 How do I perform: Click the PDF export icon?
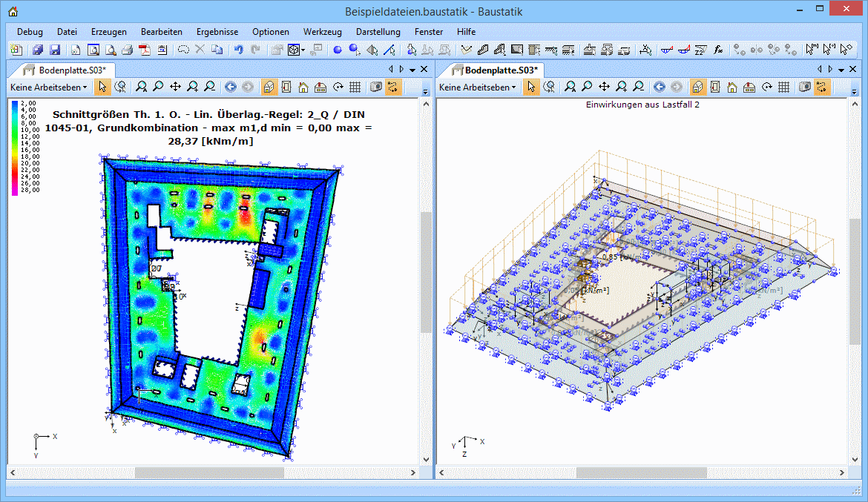144,50
